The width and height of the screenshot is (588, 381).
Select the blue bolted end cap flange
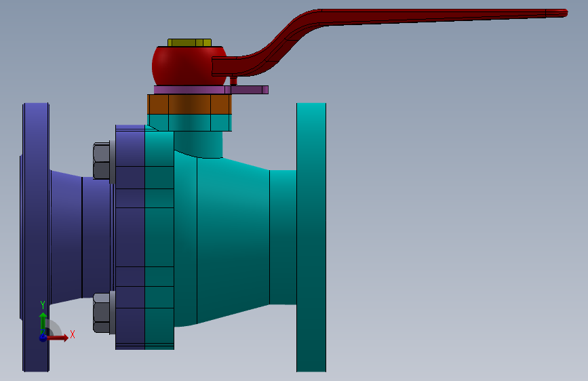[130, 237]
